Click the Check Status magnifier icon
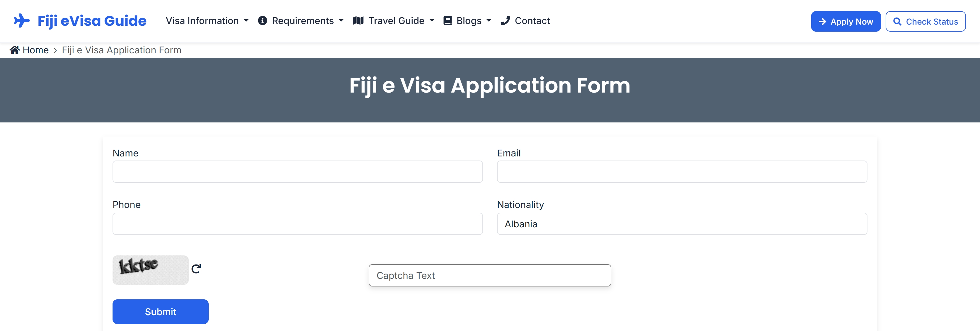Screen dimensions: 980x331 coord(897,22)
